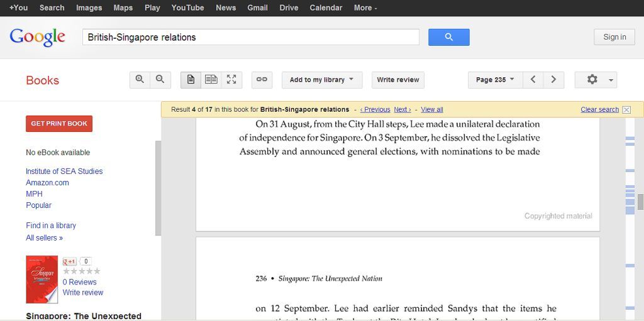
Task: Open Popular seller link
Action: pyautogui.click(x=38, y=205)
